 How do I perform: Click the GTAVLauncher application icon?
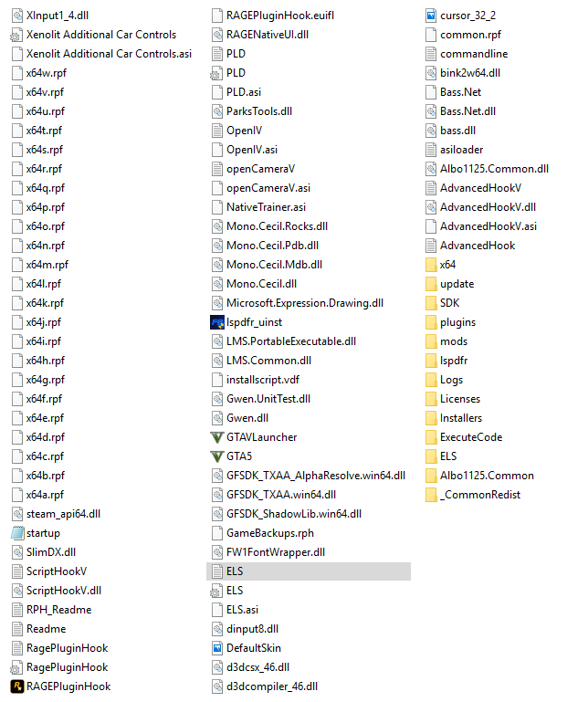coord(216,437)
